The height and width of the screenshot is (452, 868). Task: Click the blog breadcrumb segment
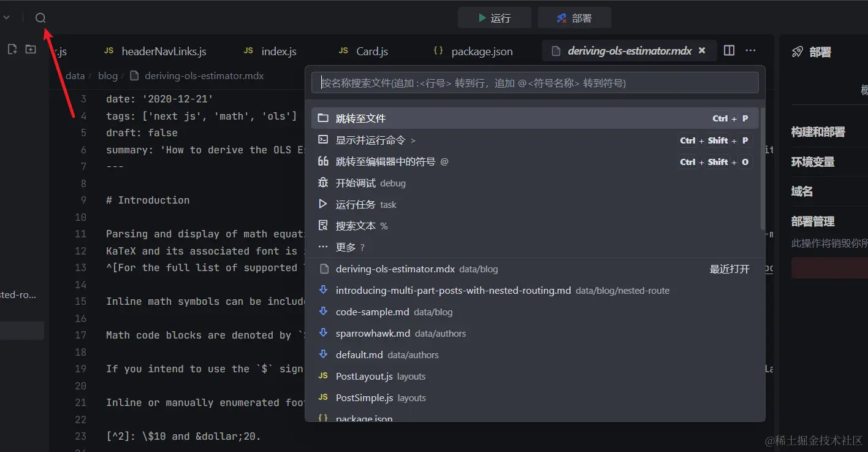107,76
